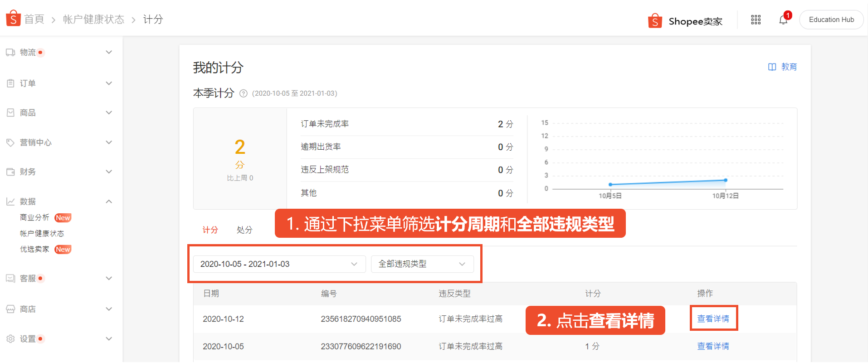Go to 首页 breadcrumb
The image size is (868, 363).
34,19
